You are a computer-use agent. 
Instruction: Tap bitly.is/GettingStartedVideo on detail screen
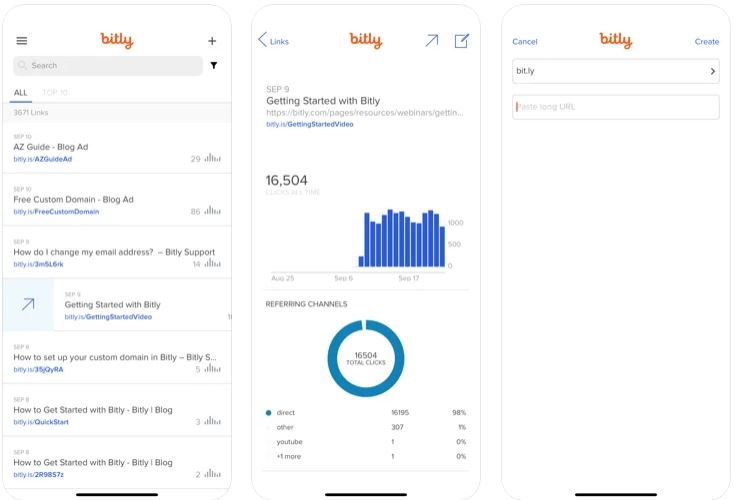(x=310, y=125)
